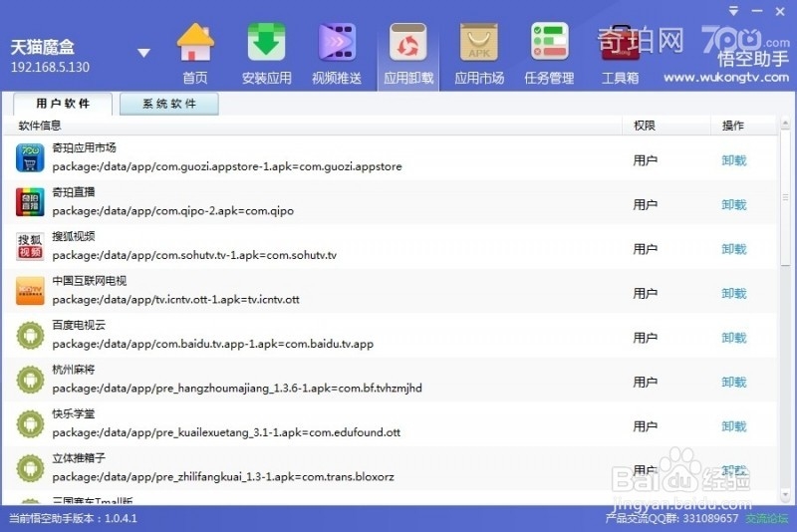Screen dimensions: 797x532
Task: Click the 奇珀应用市场 name text
Action: point(84,147)
